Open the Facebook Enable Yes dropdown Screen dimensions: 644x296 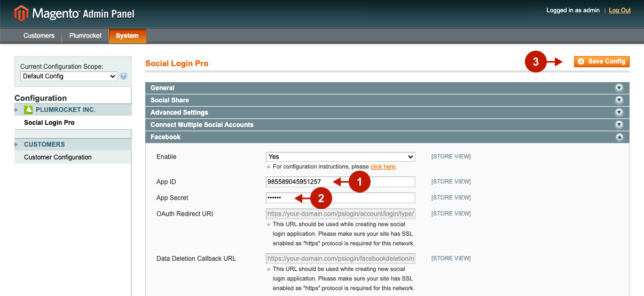[x=341, y=157]
